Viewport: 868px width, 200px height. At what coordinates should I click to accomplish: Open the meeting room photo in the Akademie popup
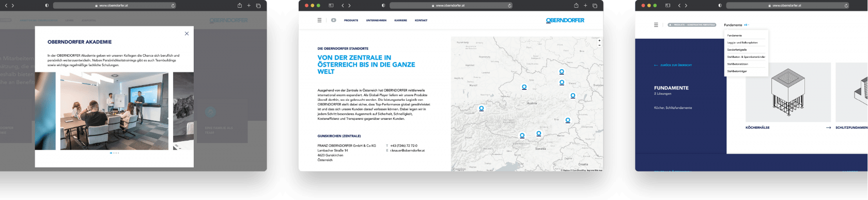pyautogui.click(x=114, y=111)
